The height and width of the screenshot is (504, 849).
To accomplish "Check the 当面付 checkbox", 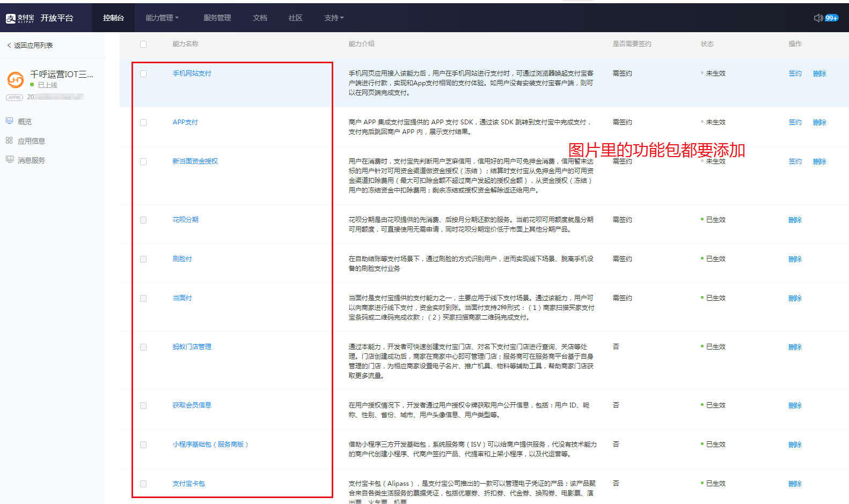I will (x=143, y=298).
